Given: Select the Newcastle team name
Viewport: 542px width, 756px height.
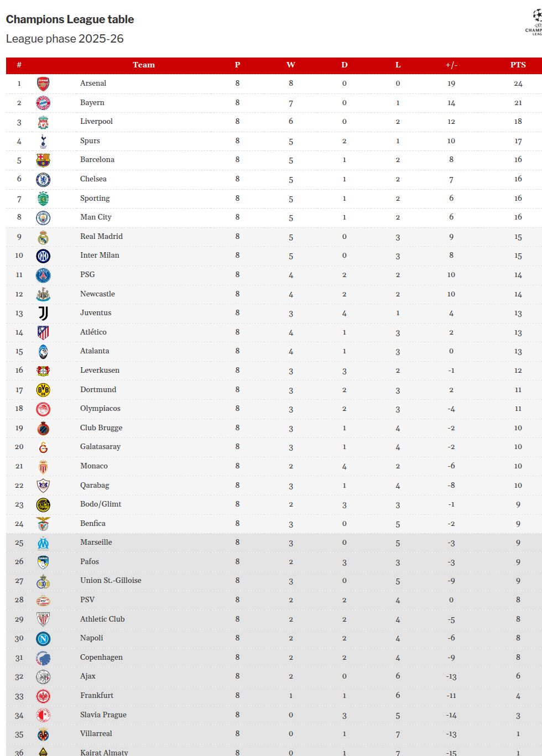Looking at the screenshot, I should [x=97, y=294].
